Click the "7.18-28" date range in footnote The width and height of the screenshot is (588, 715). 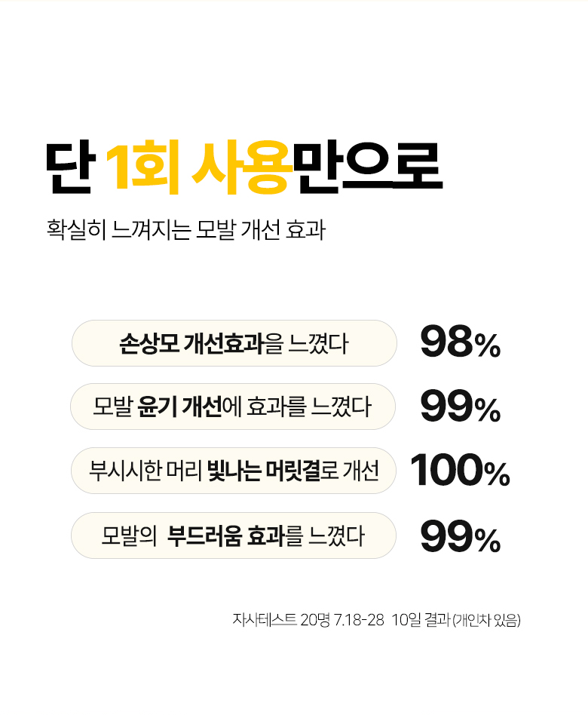[x=354, y=621]
